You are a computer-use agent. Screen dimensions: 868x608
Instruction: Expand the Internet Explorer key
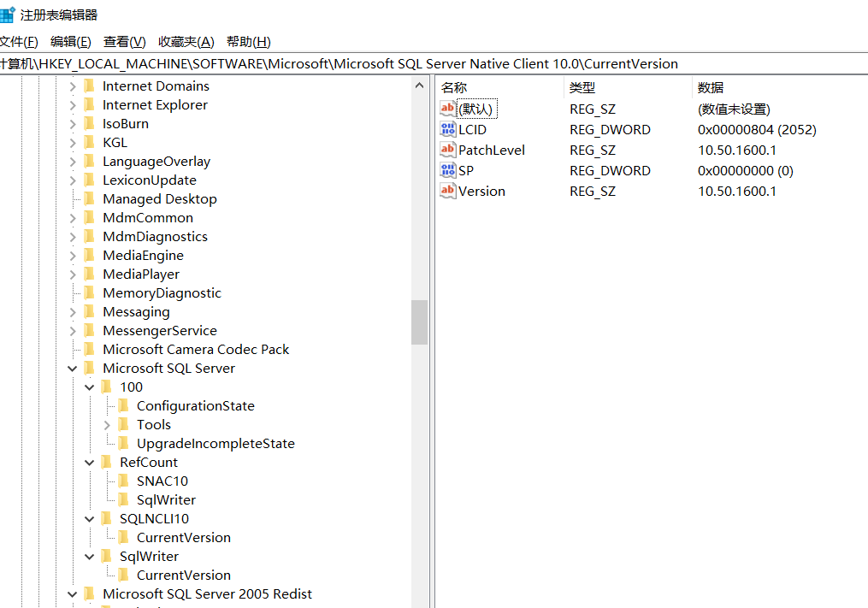pyautogui.click(x=73, y=105)
